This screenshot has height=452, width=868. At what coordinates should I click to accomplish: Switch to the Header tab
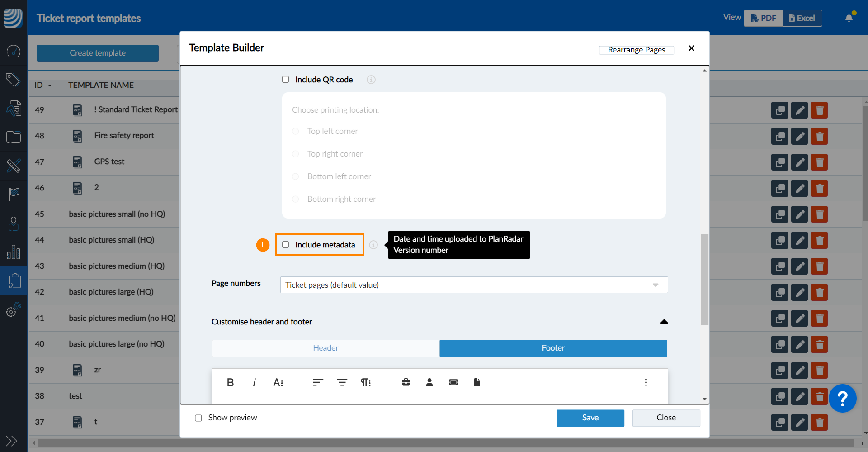325,348
